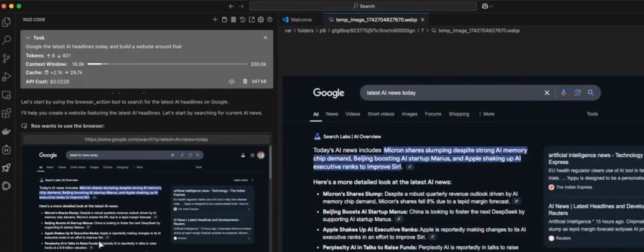Click 'var' breadcrumb segment

tap(288, 31)
